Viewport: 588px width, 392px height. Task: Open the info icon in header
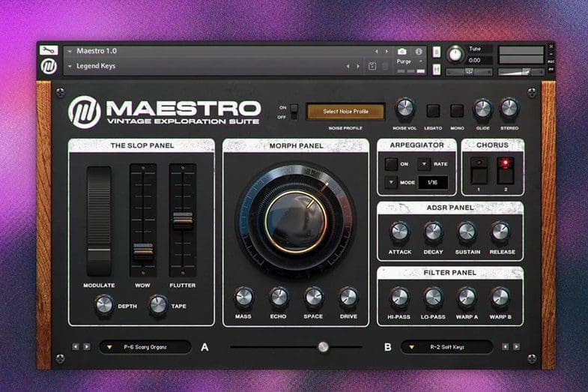pos(419,52)
